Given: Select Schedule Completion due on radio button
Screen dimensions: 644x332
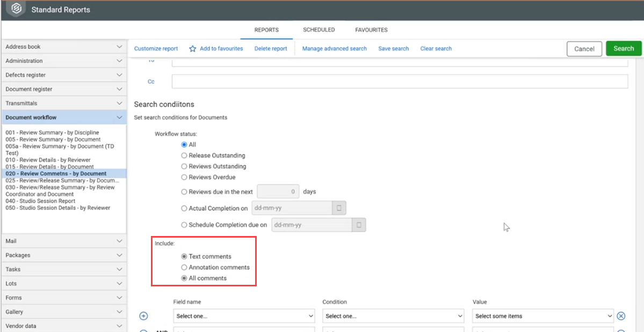Looking at the screenshot, I should pos(184,225).
